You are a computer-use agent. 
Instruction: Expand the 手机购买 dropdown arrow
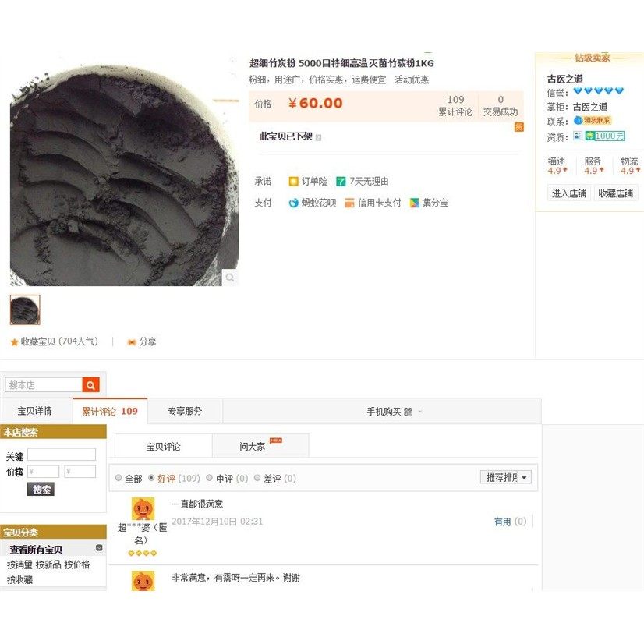419,412
